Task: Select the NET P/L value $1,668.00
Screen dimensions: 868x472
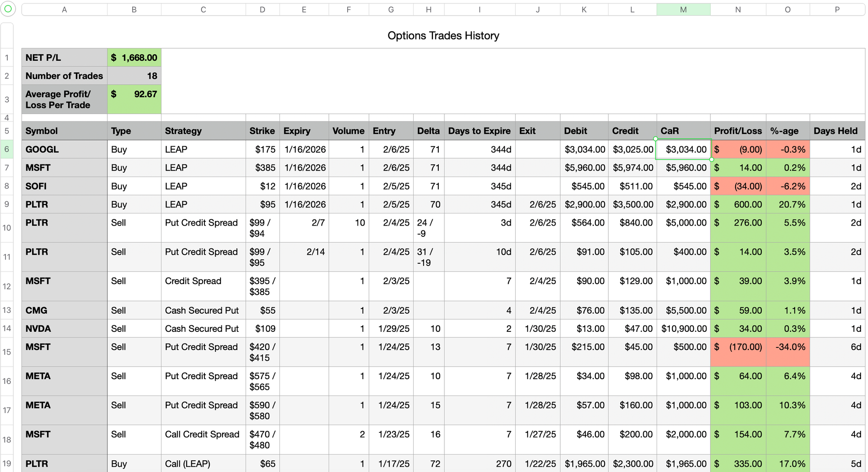Action: pos(134,58)
